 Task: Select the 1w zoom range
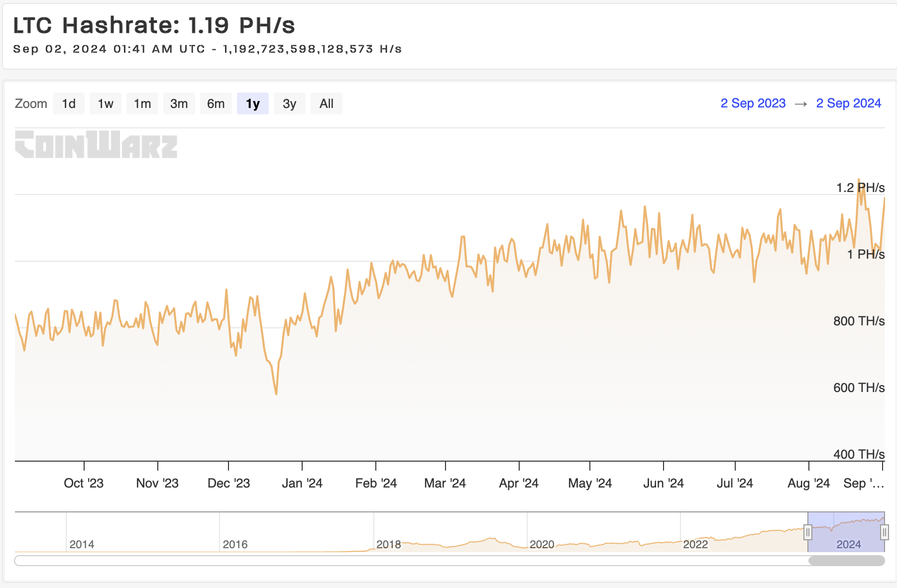[x=106, y=103]
